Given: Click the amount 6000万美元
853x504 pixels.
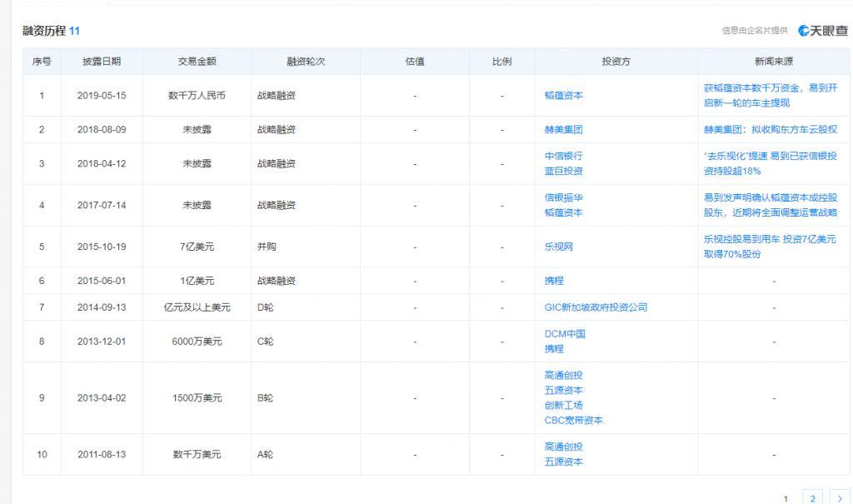Looking at the screenshot, I should click(x=197, y=342).
